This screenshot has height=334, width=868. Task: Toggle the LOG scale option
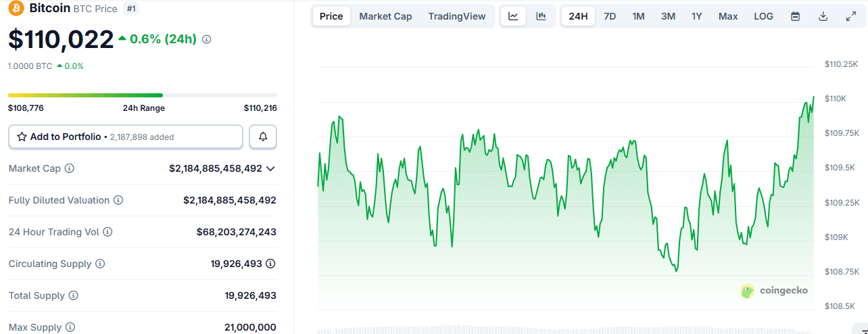(763, 16)
